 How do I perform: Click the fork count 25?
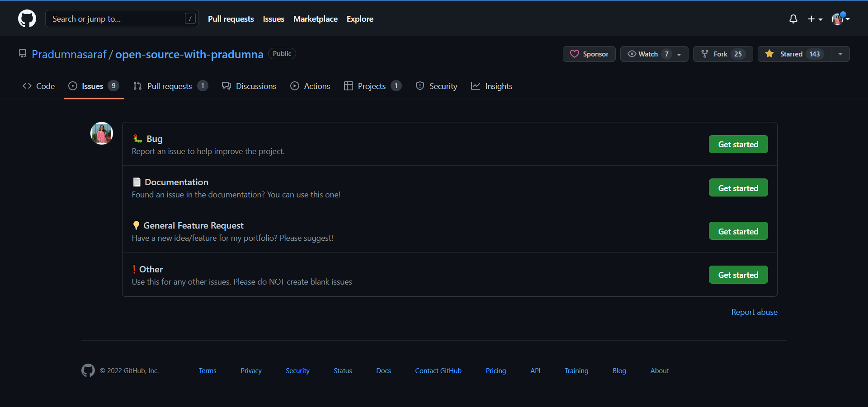pyautogui.click(x=738, y=54)
